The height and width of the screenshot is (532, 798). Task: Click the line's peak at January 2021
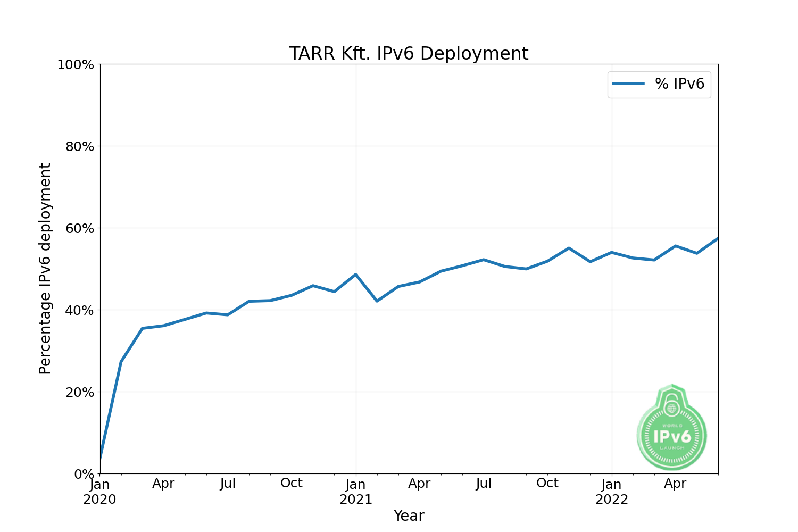coord(355,275)
